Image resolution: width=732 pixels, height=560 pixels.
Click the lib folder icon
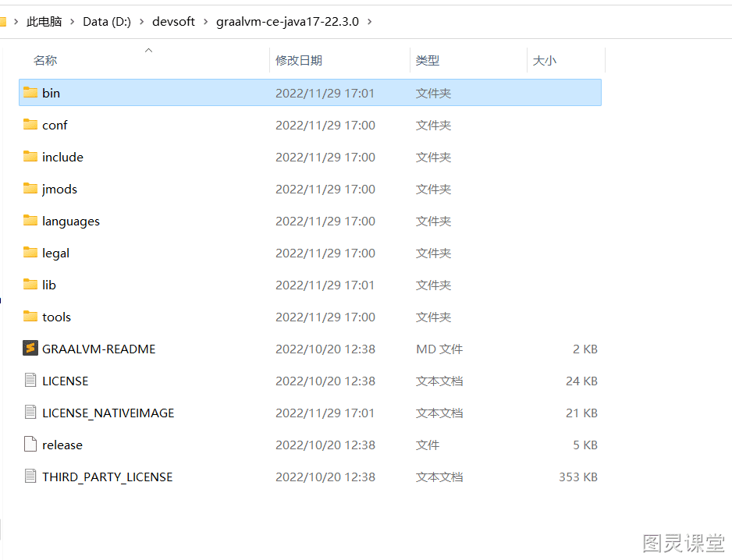(x=30, y=284)
